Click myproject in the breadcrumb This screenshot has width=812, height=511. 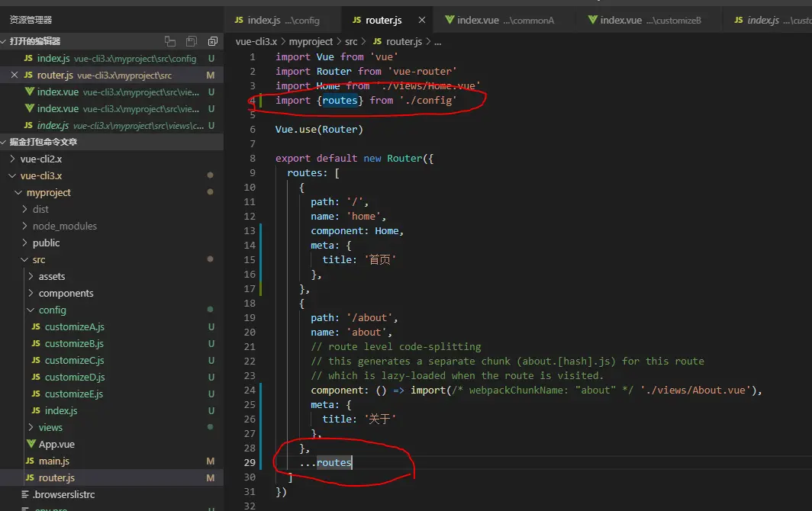pos(311,41)
